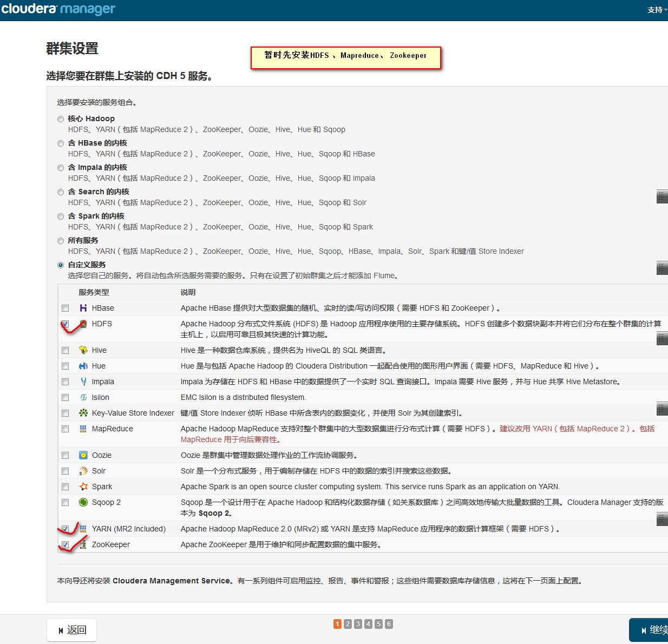The height and width of the screenshot is (644, 668).
Task: Select the 含 HBase 的内核 radio option
Action: [x=61, y=143]
